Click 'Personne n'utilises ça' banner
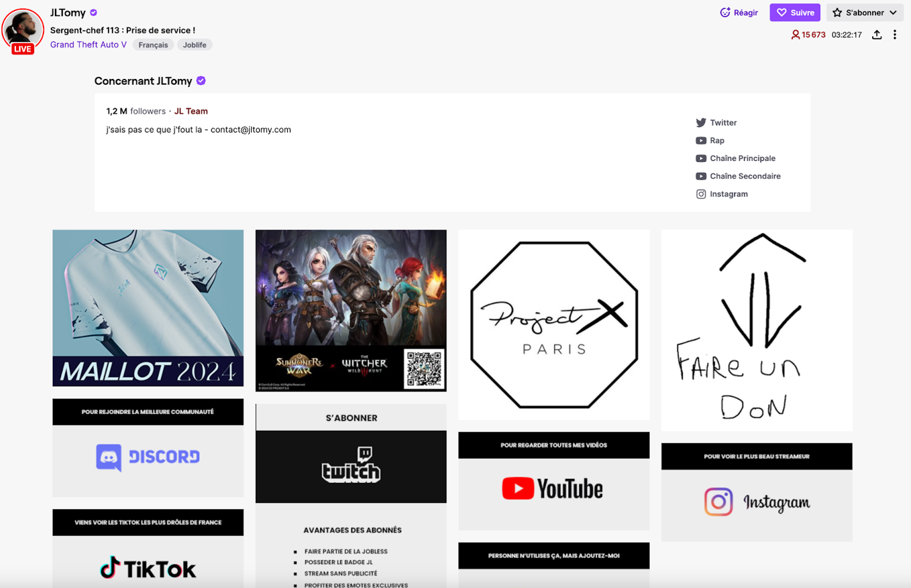The height and width of the screenshot is (588, 911). [554, 555]
